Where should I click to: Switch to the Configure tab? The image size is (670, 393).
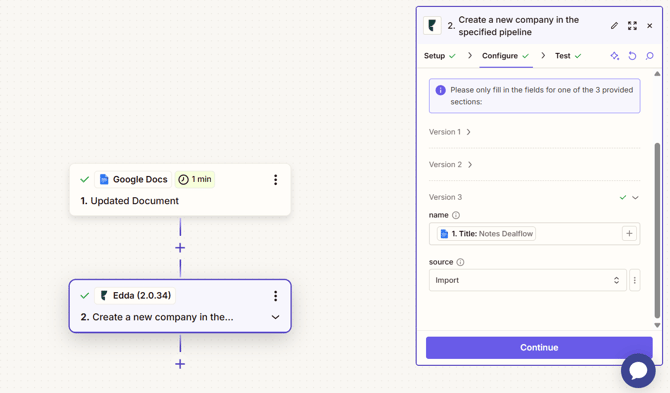coord(505,56)
